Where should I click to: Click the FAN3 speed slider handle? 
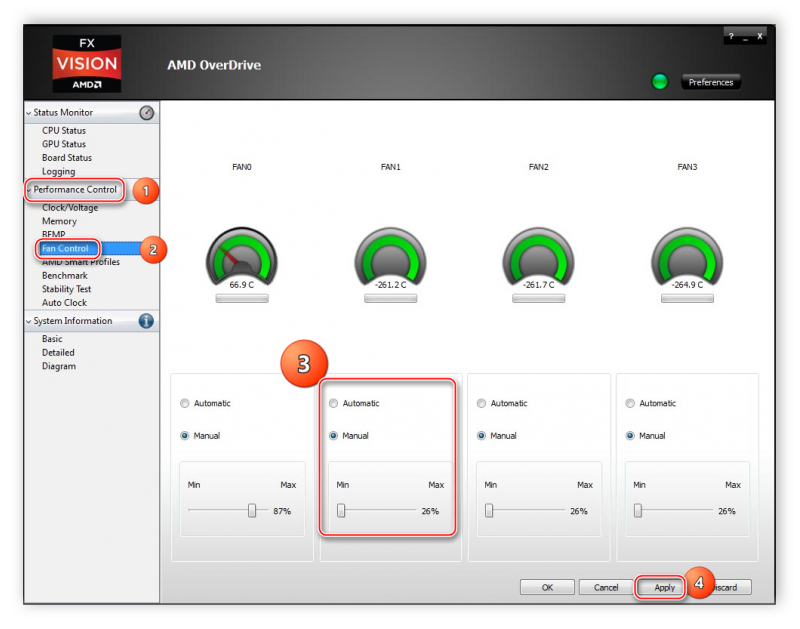(x=638, y=510)
